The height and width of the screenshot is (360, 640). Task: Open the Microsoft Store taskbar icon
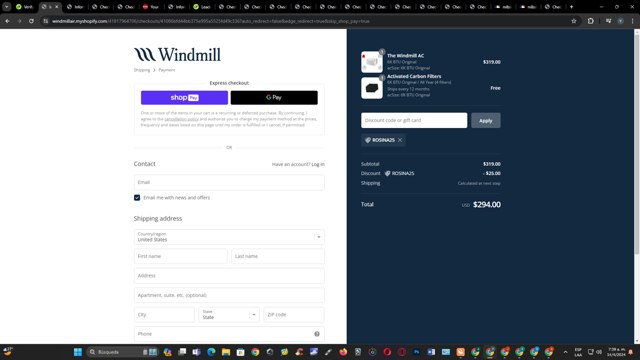(240, 352)
